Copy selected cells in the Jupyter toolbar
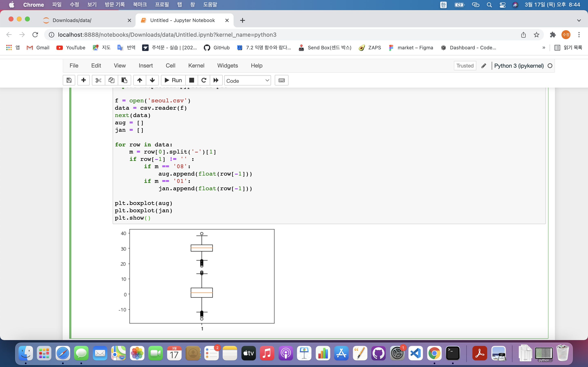 point(111,80)
